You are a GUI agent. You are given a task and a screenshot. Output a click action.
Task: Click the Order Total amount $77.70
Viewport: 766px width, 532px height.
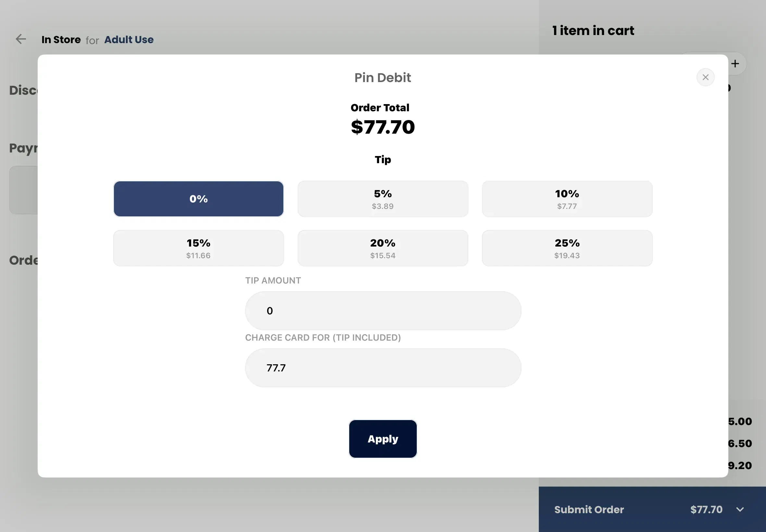coord(382,127)
